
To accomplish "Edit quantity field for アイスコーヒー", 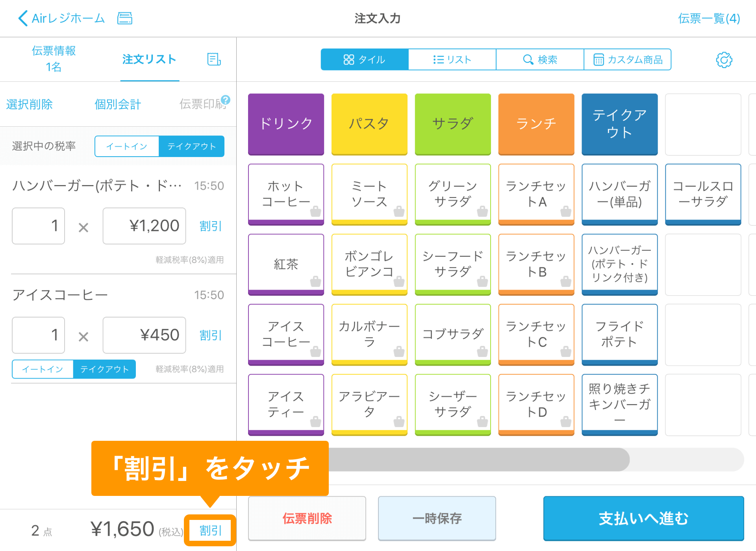I will coord(38,335).
